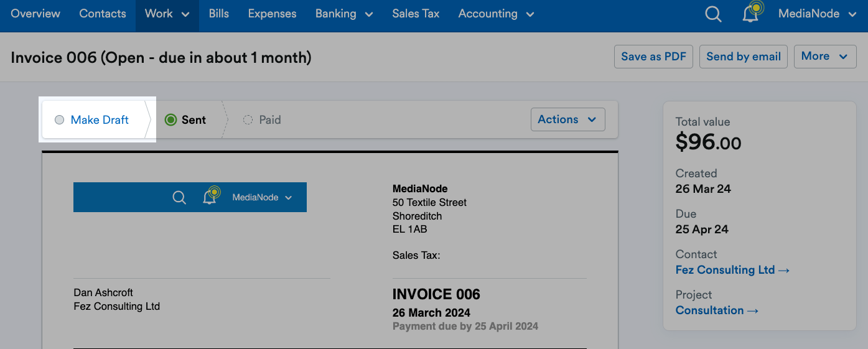868x349 pixels.
Task: Click the created date 26 Mar 24
Action: point(703,189)
